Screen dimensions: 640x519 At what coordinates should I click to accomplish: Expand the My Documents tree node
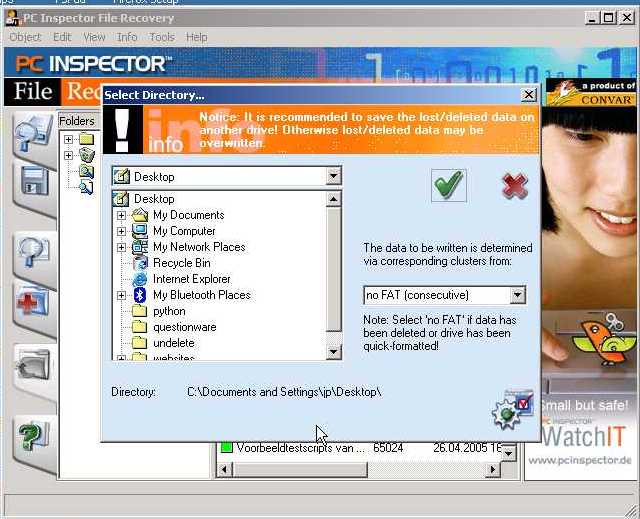click(121, 215)
